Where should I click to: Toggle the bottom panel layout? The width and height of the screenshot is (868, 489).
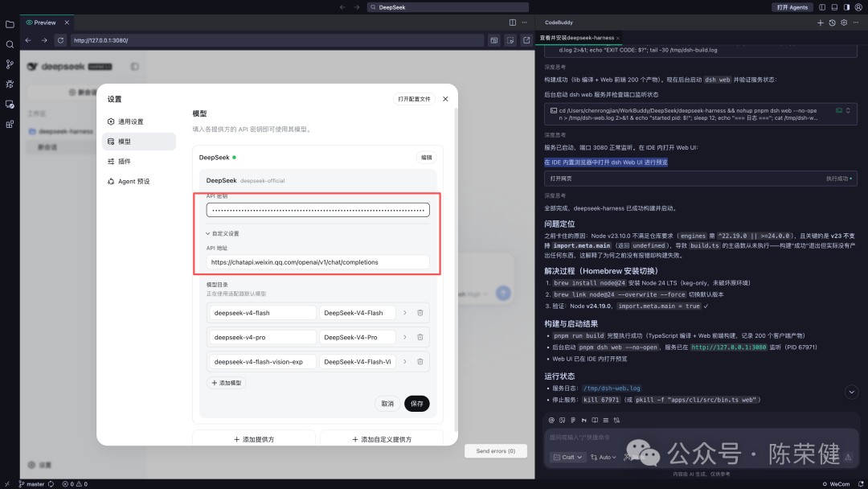coord(834,7)
